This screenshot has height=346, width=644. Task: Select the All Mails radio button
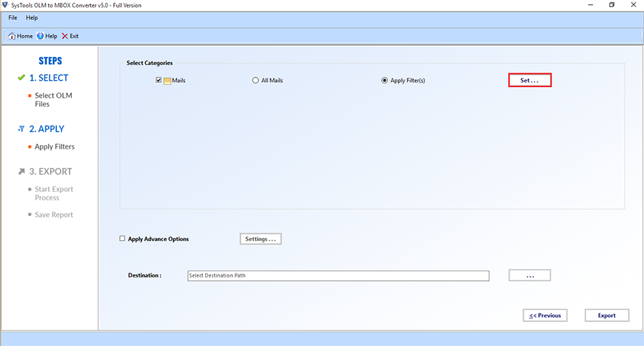pos(255,80)
